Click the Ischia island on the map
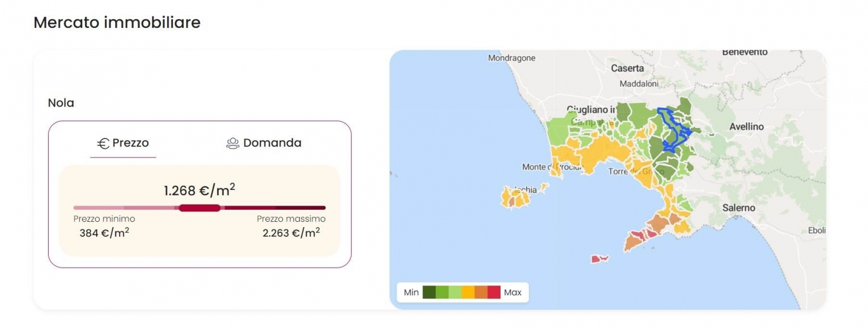 516,197
